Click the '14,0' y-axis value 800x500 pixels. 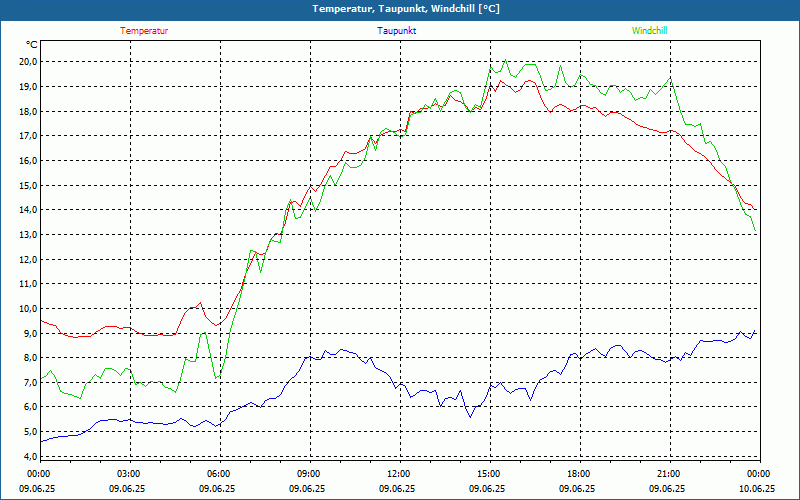[x=28, y=210]
